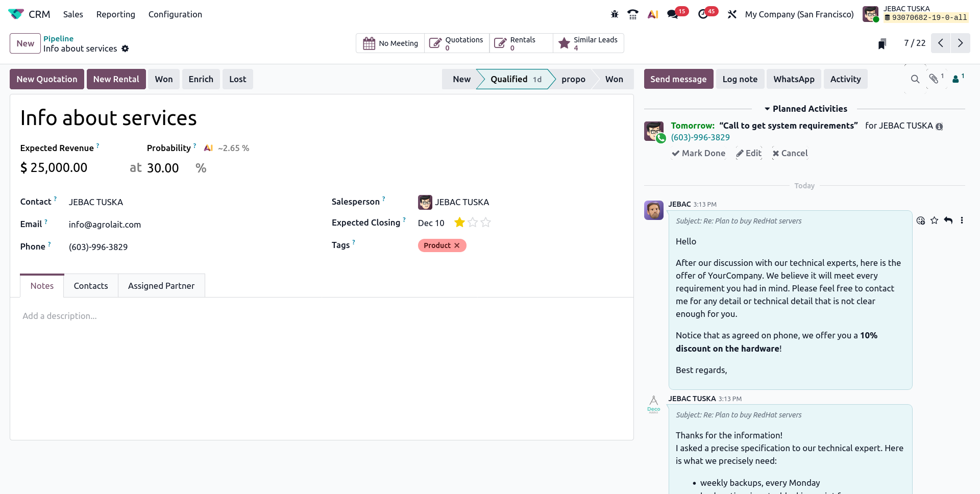Screen dimensions: 980x494
Task: Open the message's three-dot options menu
Action: 962,220
